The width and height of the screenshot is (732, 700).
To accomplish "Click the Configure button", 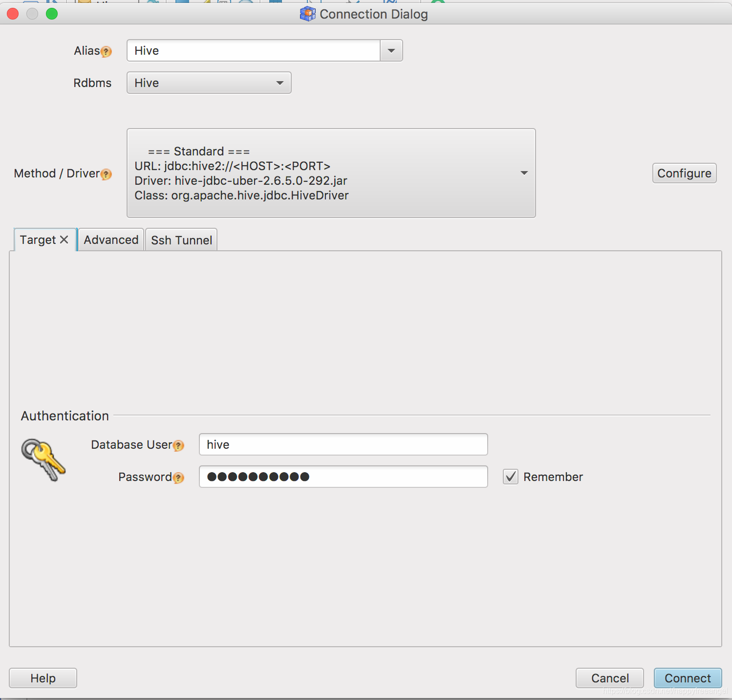I will 684,173.
